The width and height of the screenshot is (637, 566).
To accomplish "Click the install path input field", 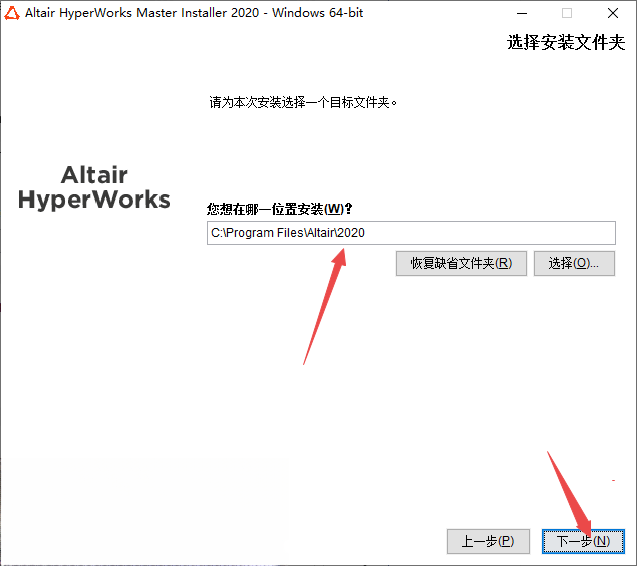I will (411, 233).
